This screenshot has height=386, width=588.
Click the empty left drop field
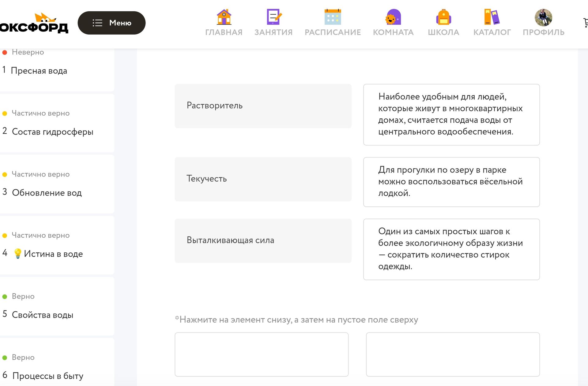[262, 354]
